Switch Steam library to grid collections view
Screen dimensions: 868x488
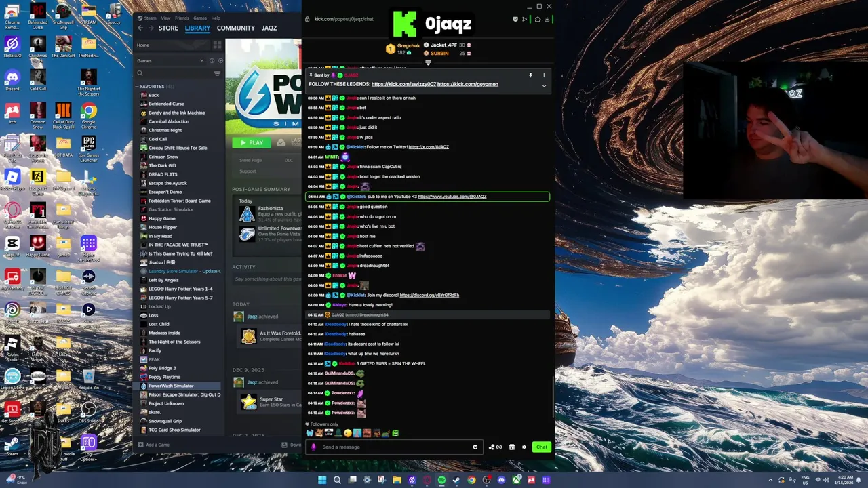tap(217, 45)
